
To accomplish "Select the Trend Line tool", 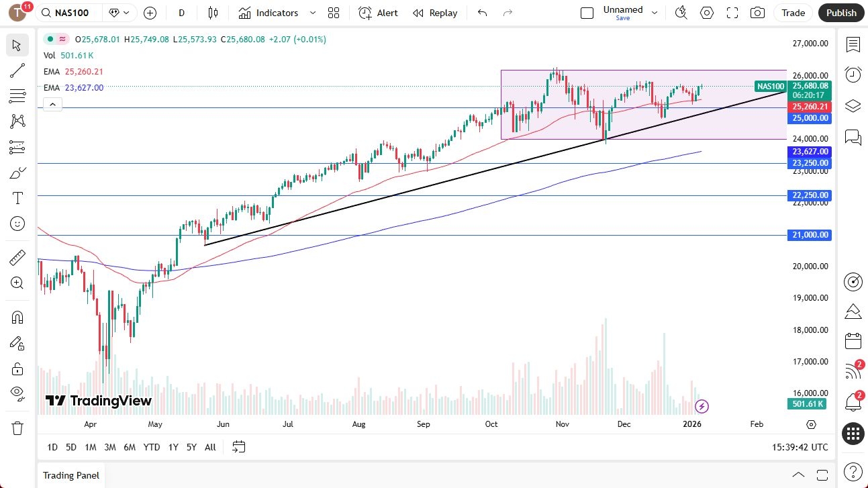I will [17, 70].
